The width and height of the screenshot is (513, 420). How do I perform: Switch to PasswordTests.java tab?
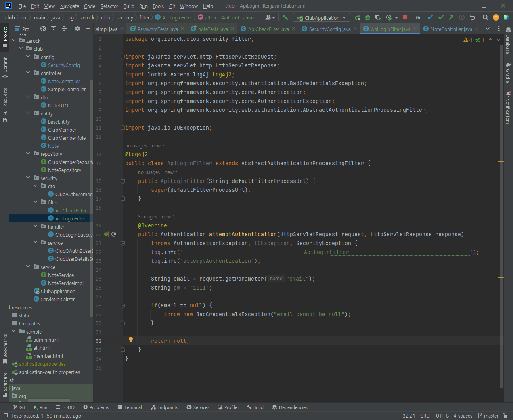[157, 29]
